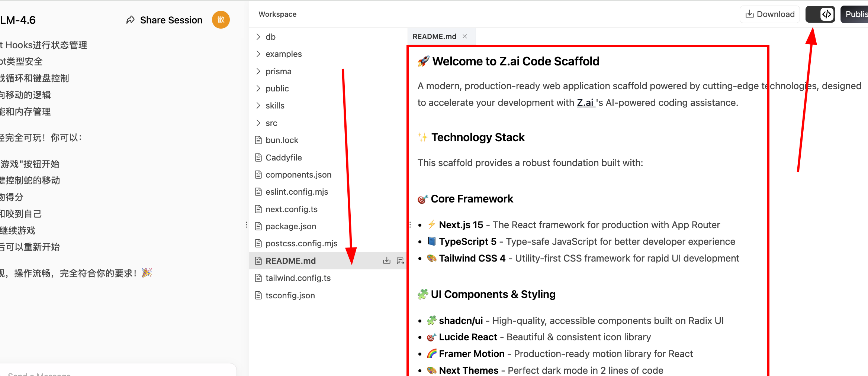Close the README.md tab
This screenshot has width=868, height=376.
coord(464,36)
